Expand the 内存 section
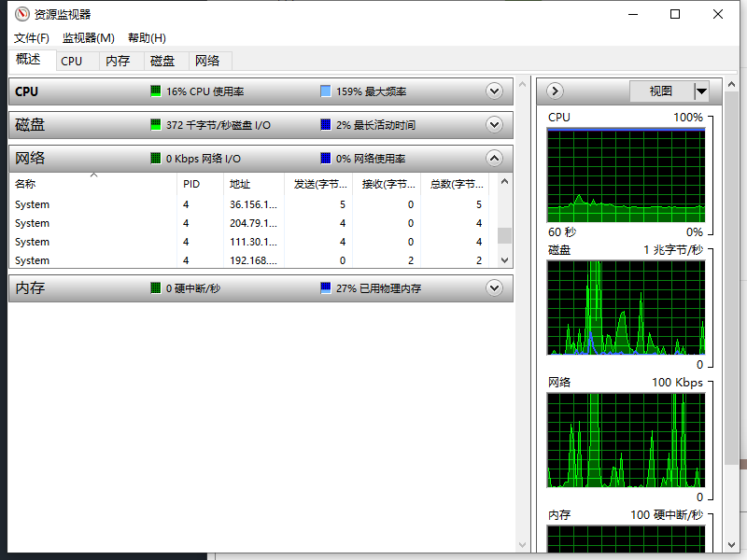Image resolution: width=747 pixels, height=560 pixels. 495,288
